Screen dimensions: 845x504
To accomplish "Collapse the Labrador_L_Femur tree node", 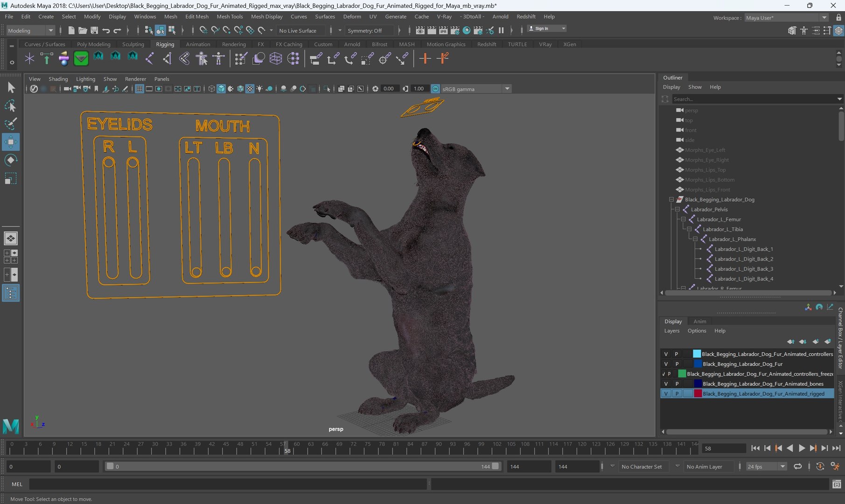I will pos(683,219).
